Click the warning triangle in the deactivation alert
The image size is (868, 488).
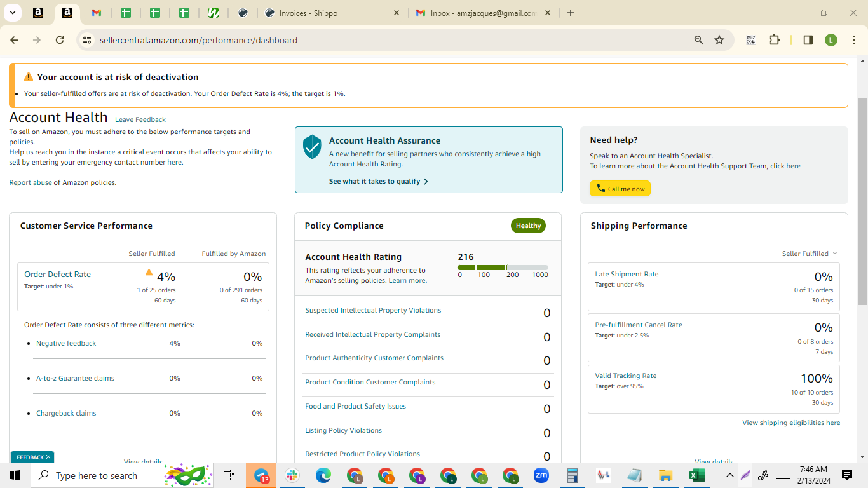(x=29, y=77)
